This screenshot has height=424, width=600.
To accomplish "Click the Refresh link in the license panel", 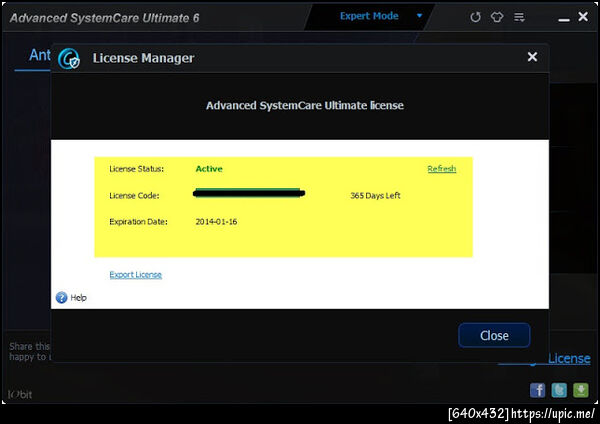I will point(442,169).
